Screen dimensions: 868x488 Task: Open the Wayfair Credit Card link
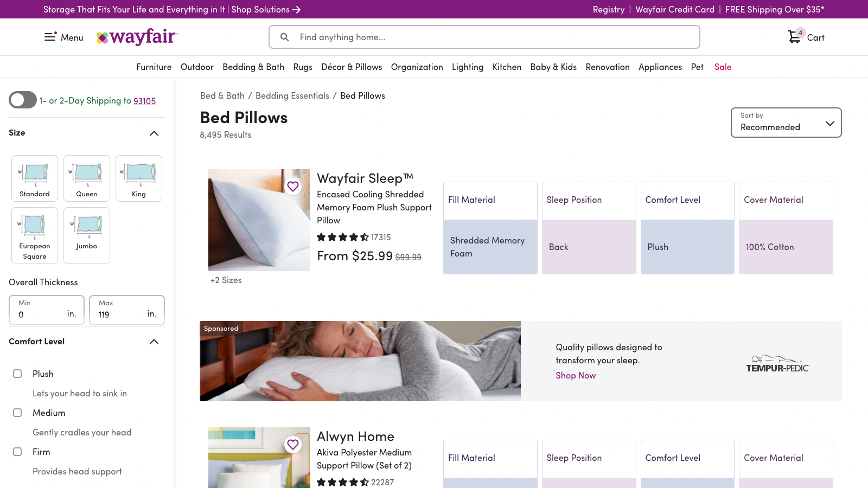(x=675, y=9)
